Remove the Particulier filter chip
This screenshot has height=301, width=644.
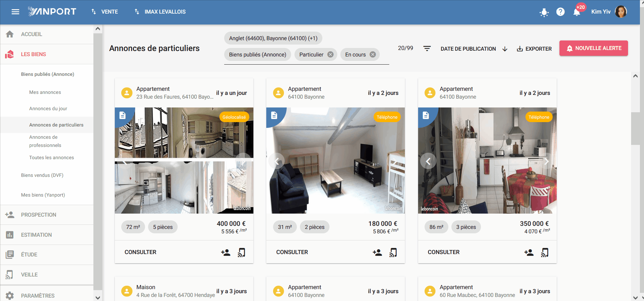pyautogui.click(x=330, y=54)
